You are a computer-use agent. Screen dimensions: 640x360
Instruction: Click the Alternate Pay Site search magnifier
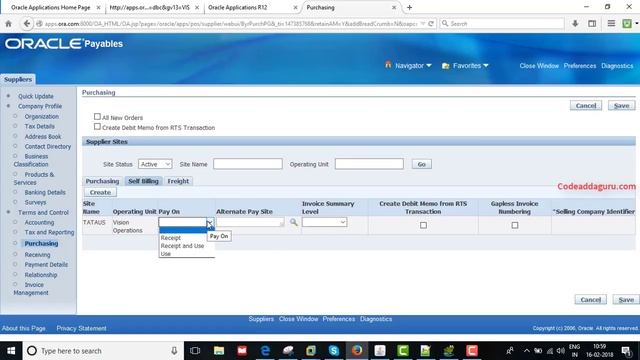click(293, 222)
